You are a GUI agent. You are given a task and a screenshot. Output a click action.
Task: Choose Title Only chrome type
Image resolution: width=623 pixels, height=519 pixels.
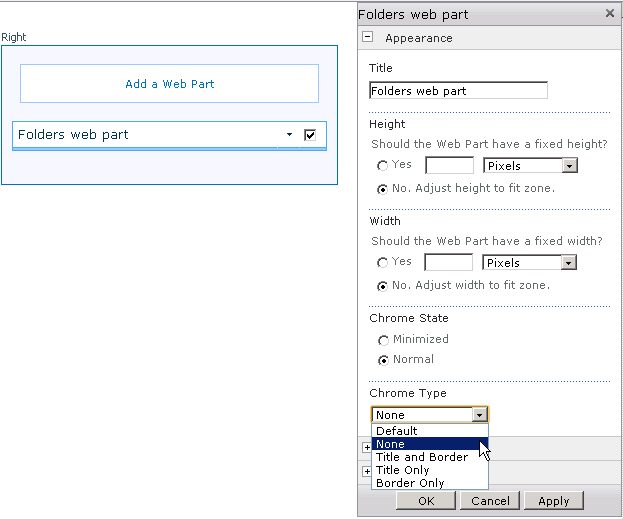(402, 470)
